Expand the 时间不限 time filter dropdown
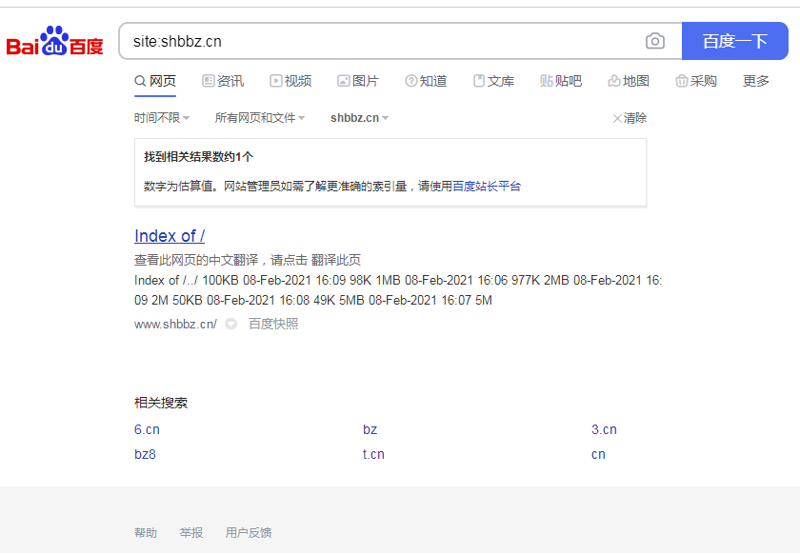 (x=162, y=118)
